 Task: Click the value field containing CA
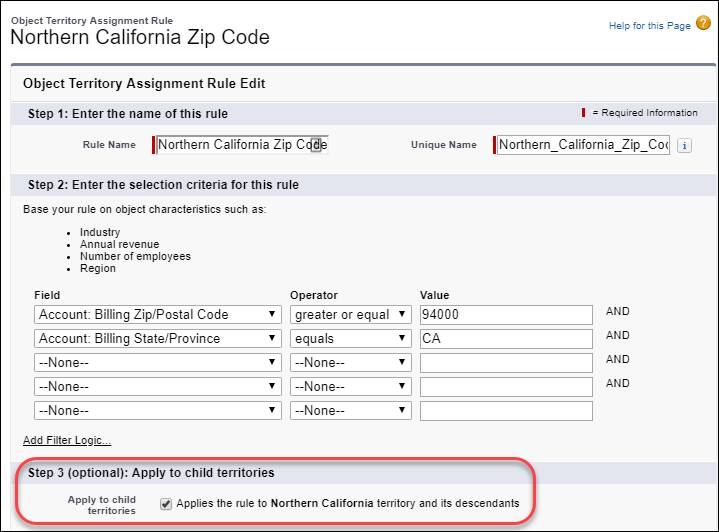(506, 338)
